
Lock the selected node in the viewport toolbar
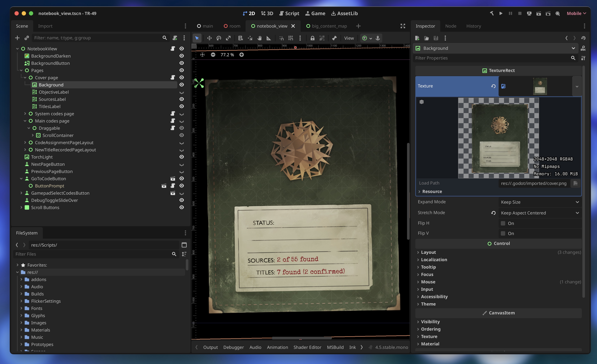coord(313,38)
